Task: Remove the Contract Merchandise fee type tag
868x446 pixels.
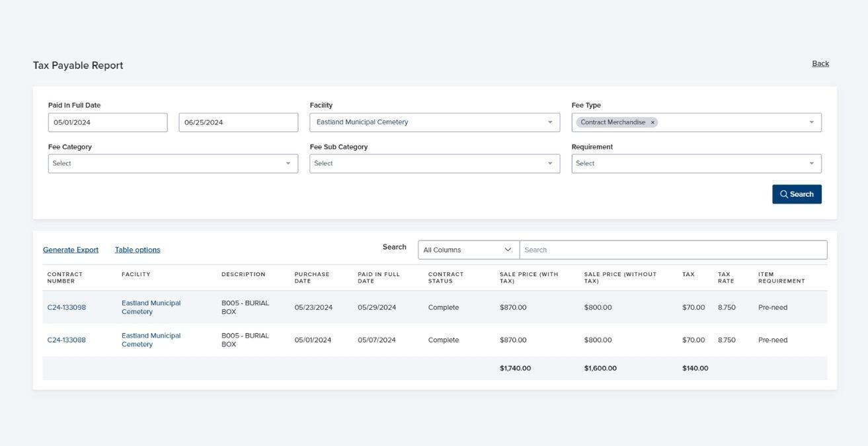Action: click(x=652, y=122)
